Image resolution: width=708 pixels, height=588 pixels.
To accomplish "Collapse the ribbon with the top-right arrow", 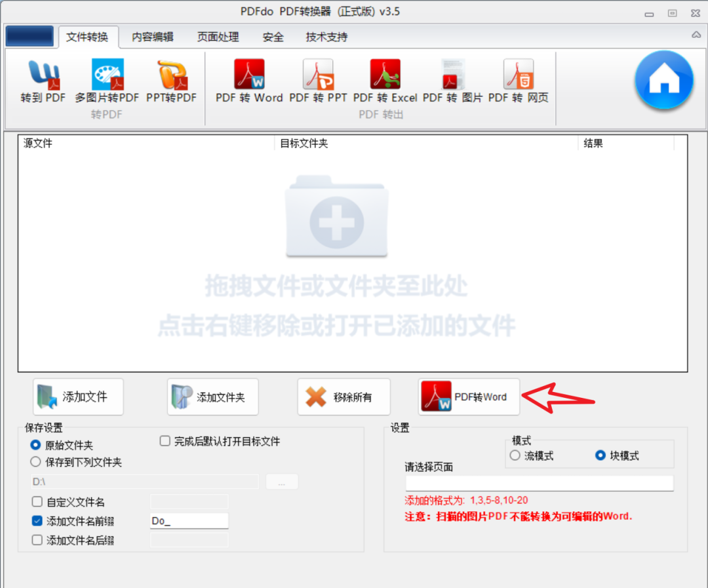I will pos(696,35).
